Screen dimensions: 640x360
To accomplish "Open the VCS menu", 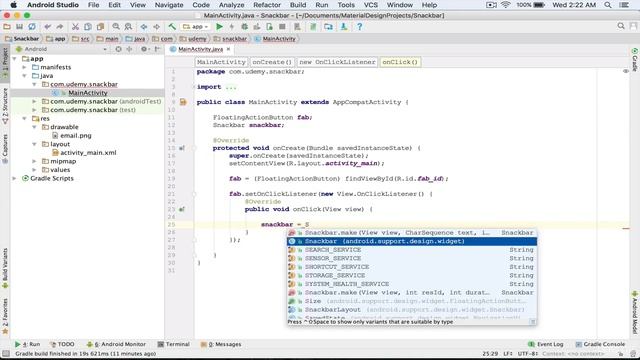I will click(371, 5).
